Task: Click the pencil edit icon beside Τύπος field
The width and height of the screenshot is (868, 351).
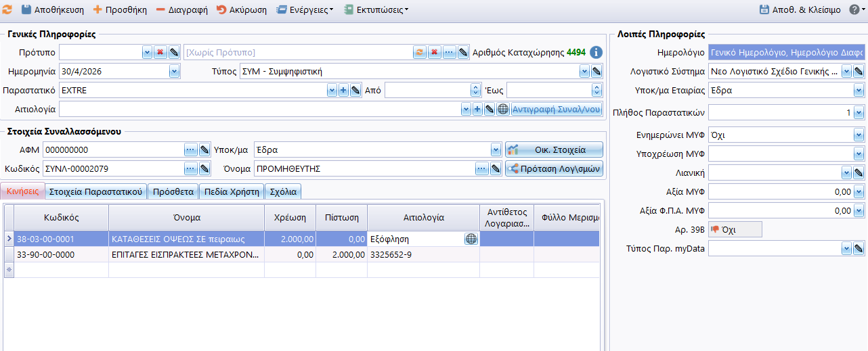Action: (596, 71)
